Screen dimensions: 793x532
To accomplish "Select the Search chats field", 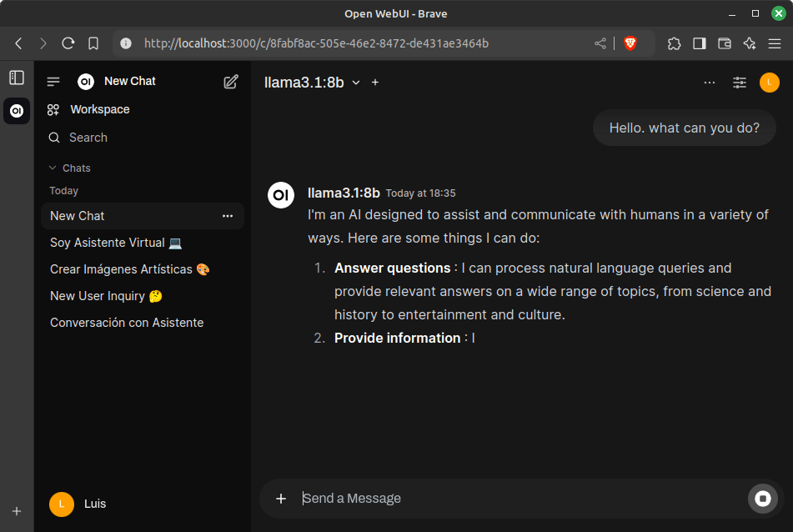I will click(x=88, y=138).
